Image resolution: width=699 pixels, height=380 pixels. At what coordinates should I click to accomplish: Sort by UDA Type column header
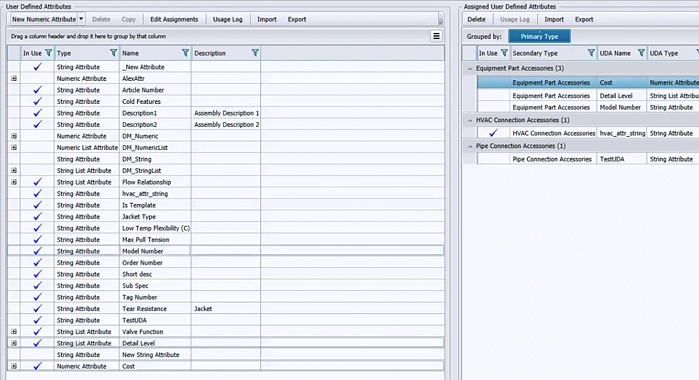point(664,53)
